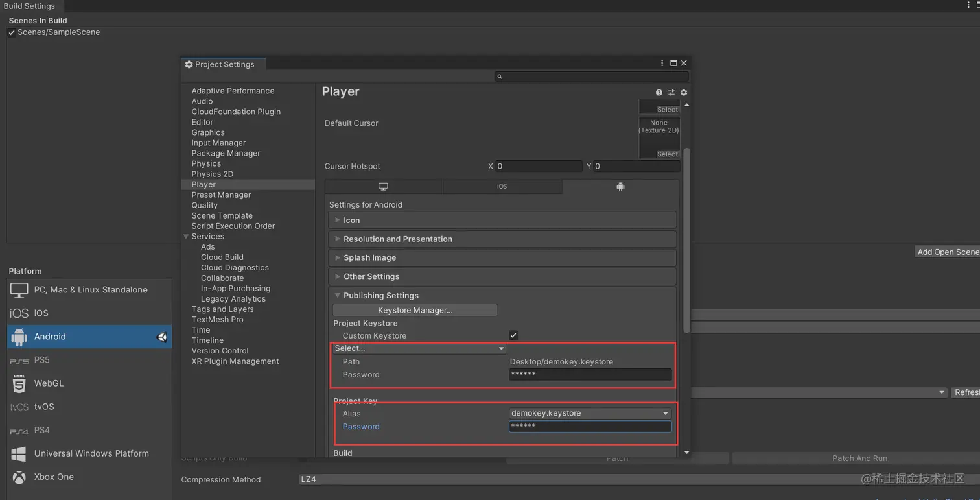This screenshot has width=980, height=500.
Task: Click the keystore Password field
Action: click(590, 374)
